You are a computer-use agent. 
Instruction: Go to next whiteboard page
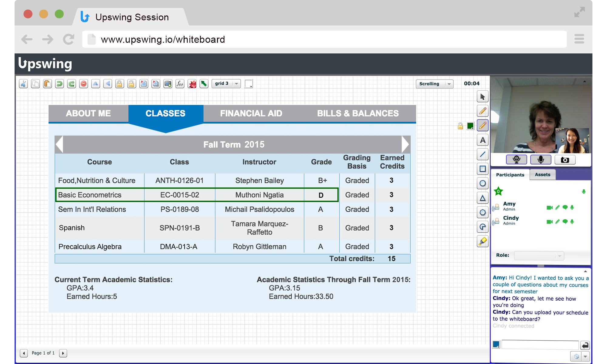[x=63, y=353]
